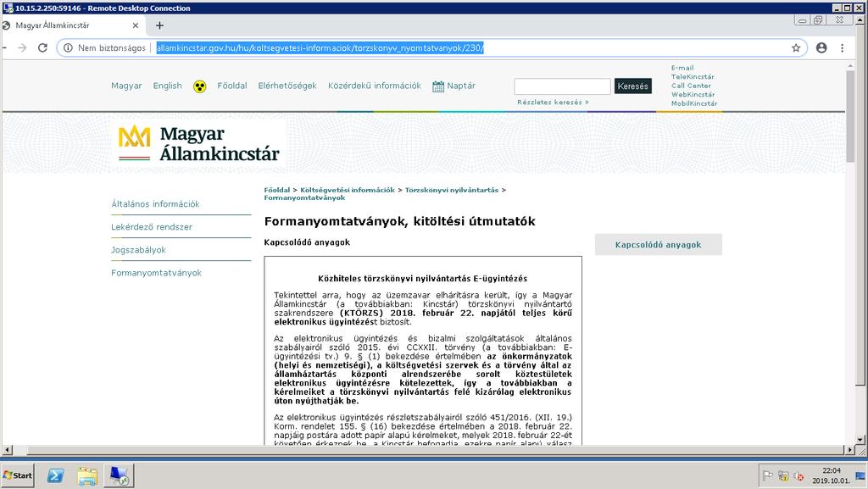Open the WebKincstár link
Viewport: 868px width, 489px height.
pyautogui.click(x=693, y=95)
